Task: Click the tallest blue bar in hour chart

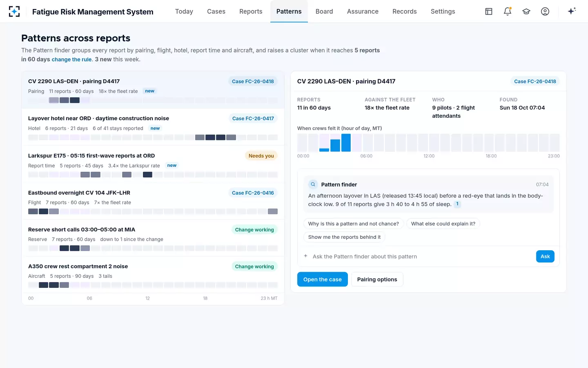Action: 346,143
